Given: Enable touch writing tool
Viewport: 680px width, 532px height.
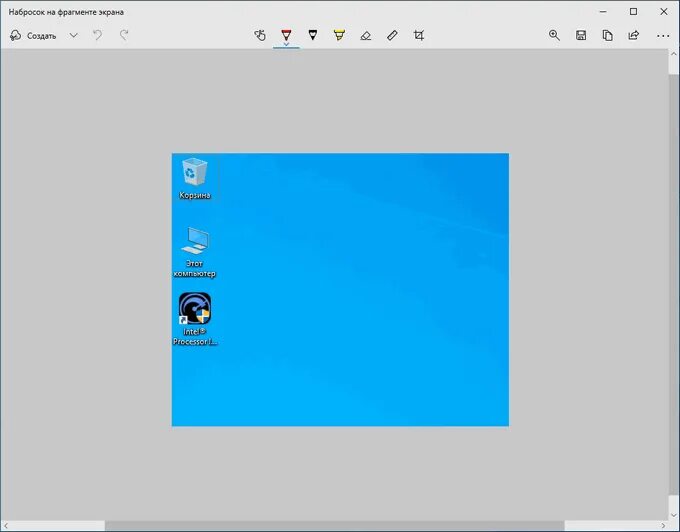Looking at the screenshot, I should pos(260,36).
